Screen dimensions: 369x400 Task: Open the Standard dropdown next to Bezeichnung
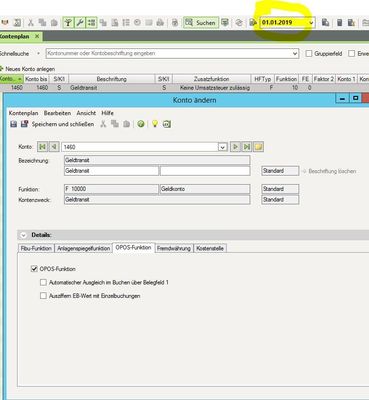coord(280,171)
